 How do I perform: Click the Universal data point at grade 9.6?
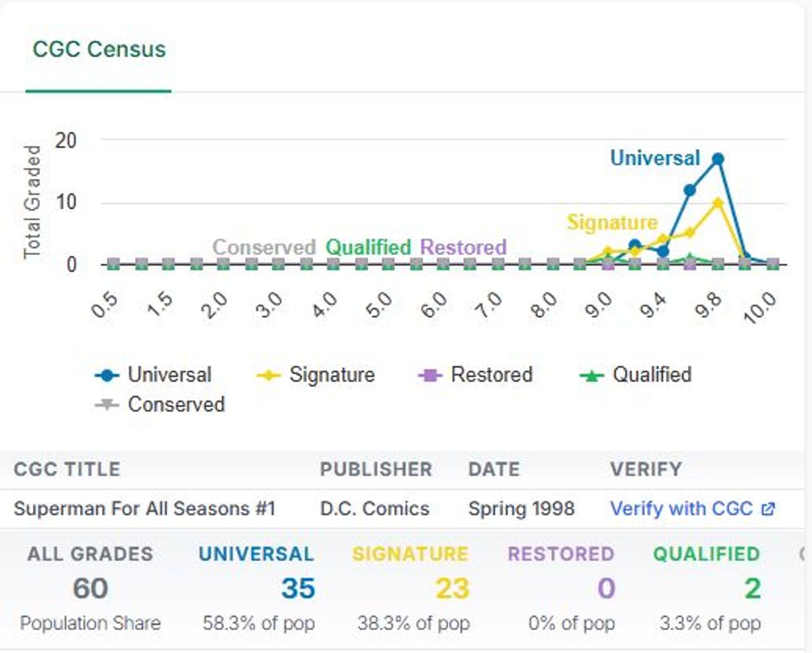click(690, 190)
